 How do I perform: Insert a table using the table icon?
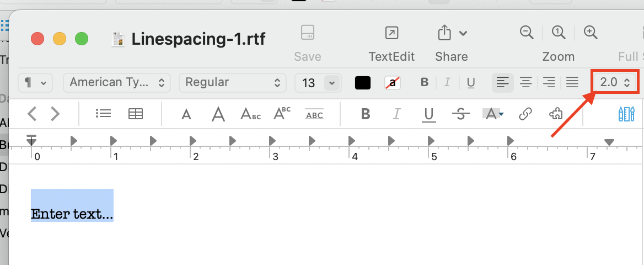(x=135, y=114)
